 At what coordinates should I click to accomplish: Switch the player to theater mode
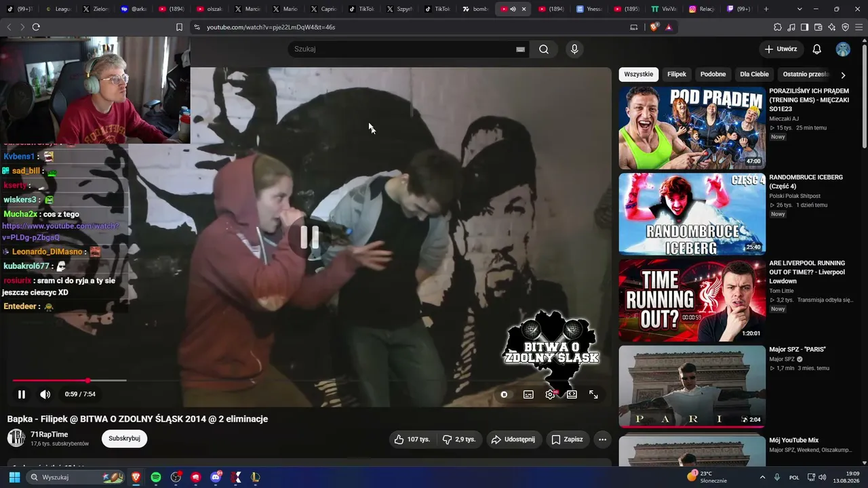(572, 394)
